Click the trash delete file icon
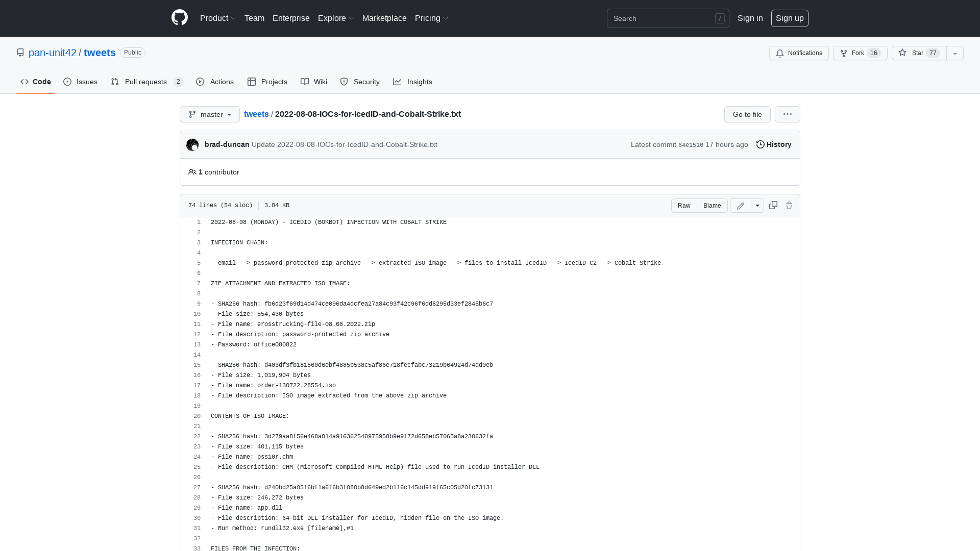The image size is (980, 551). click(789, 205)
